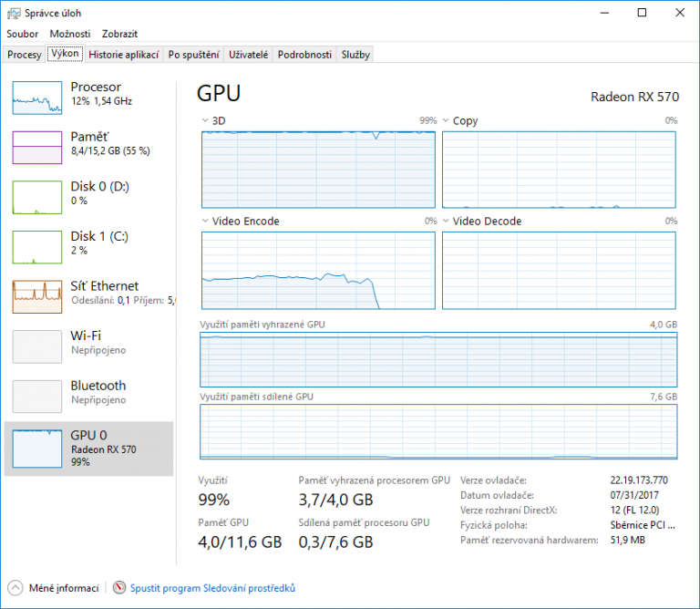This screenshot has height=609, width=700.
Task: Click the Resource Monitor icon at bottom
Action: pyautogui.click(x=119, y=589)
